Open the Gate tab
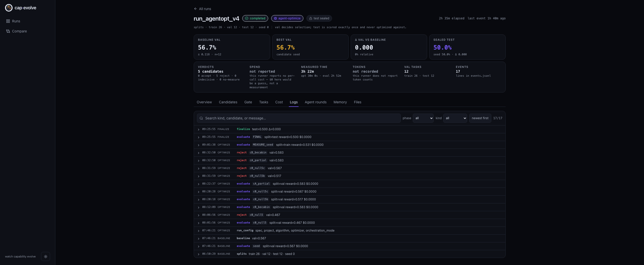Image resolution: width=644 pixels, height=265 pixels. [x=248, y=102]
